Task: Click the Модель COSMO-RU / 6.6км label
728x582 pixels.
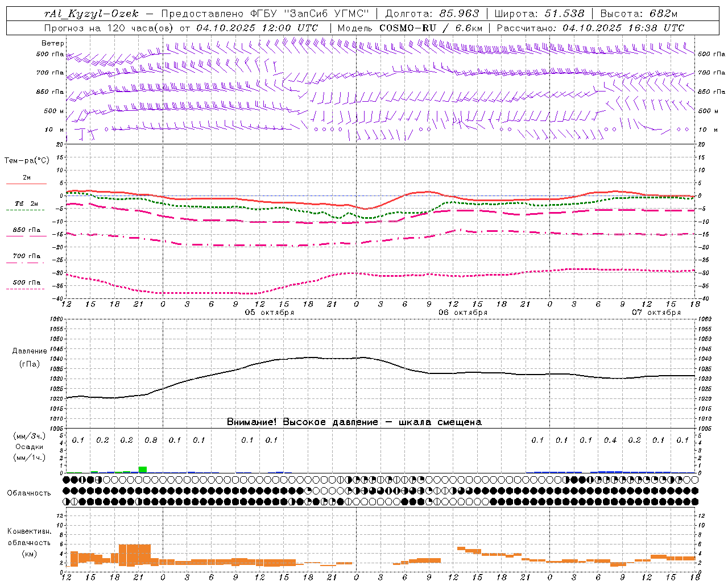Action: coord(410,28)
